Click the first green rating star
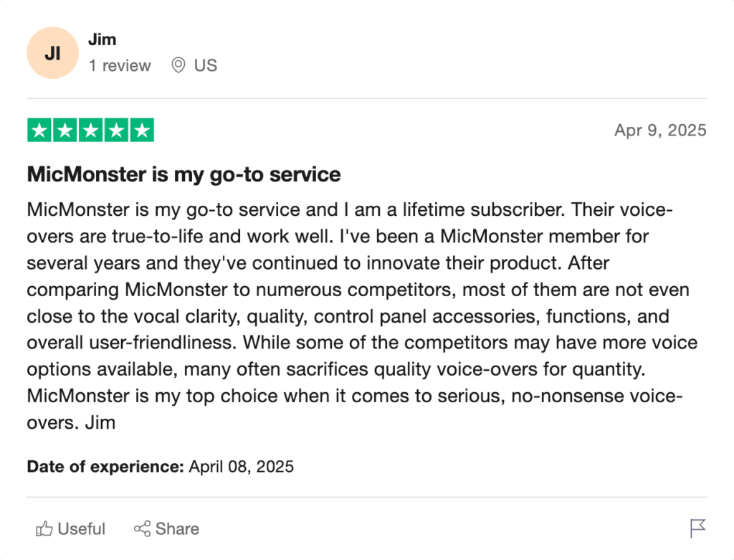 [x=40, y=130]
